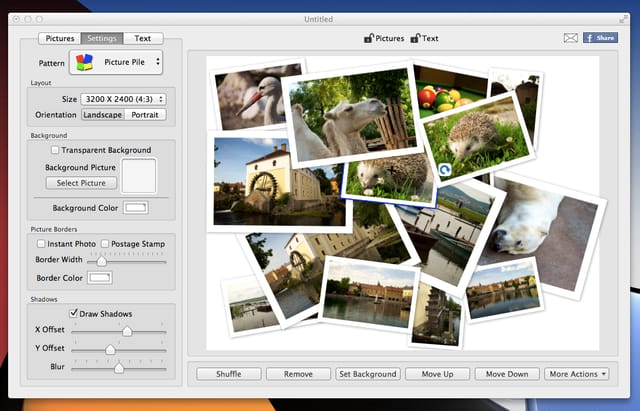The image size is (640, 411).
Task: Open the Size 3200 X 2400 dropdown
Action: coord(123,99)
